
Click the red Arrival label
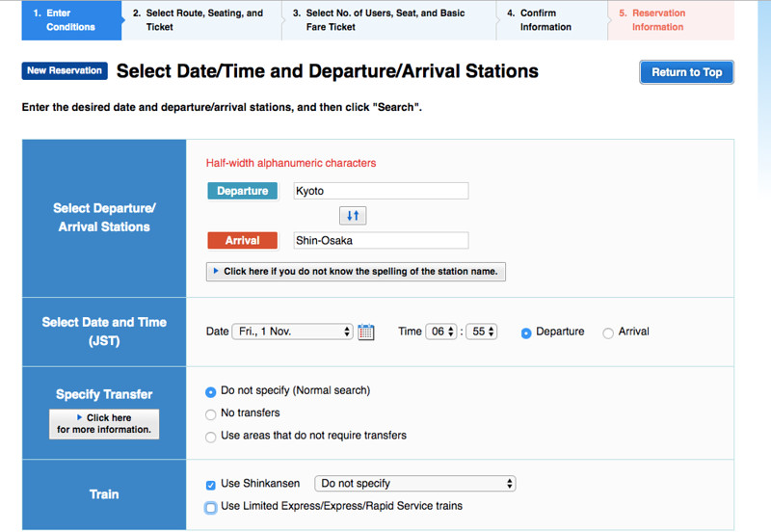(243, 240)
